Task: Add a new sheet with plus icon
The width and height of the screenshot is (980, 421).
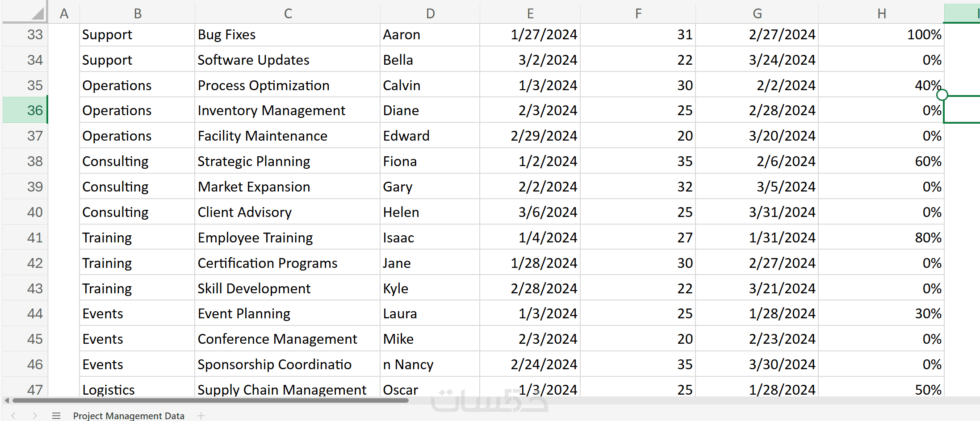Action: [x=201, y=416]
